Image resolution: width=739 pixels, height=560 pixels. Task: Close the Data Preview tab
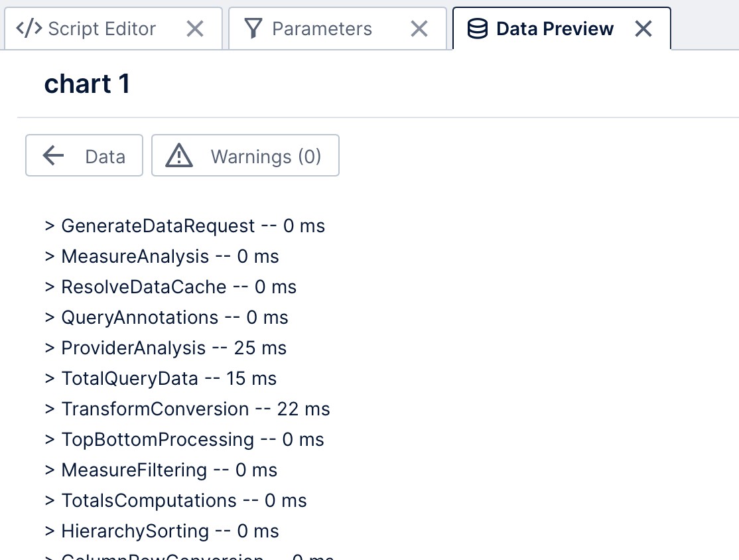tap(643, 29)
